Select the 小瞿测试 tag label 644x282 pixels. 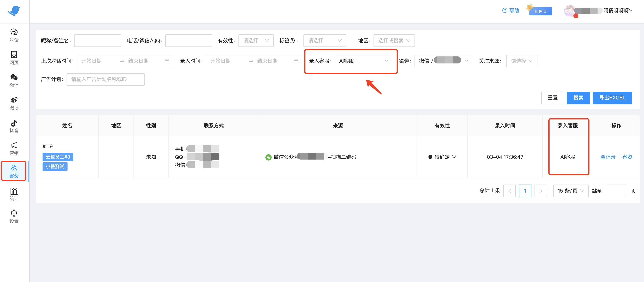[55, 166]
